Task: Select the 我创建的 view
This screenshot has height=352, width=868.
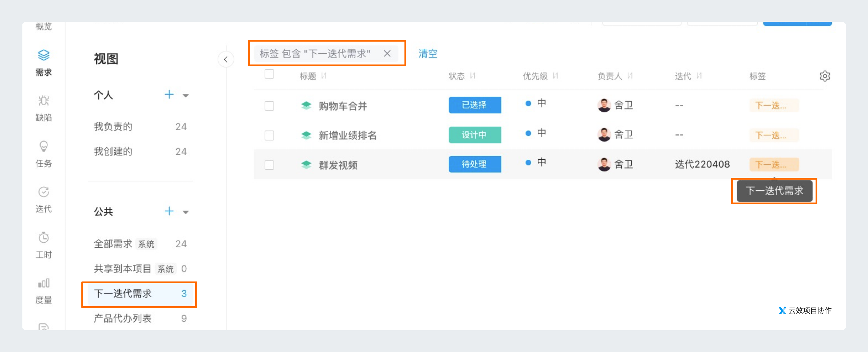Action: click(140, 152)
